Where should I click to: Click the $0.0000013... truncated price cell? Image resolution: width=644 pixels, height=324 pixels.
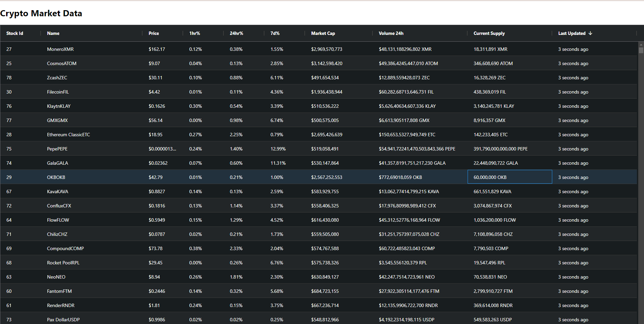(x=163, y=149)
